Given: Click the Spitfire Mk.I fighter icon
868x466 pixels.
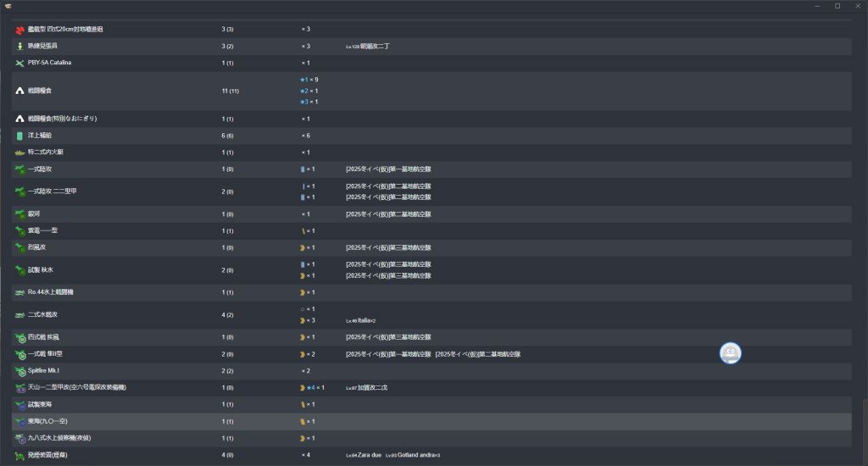Looking at the screenshot, I should (20, 371).
